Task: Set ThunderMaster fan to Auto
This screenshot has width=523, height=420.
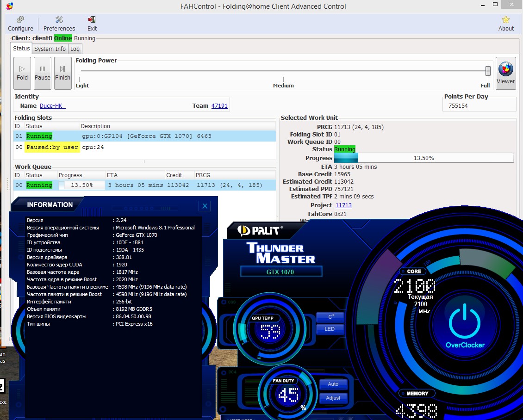Action: tap(333, 383)
